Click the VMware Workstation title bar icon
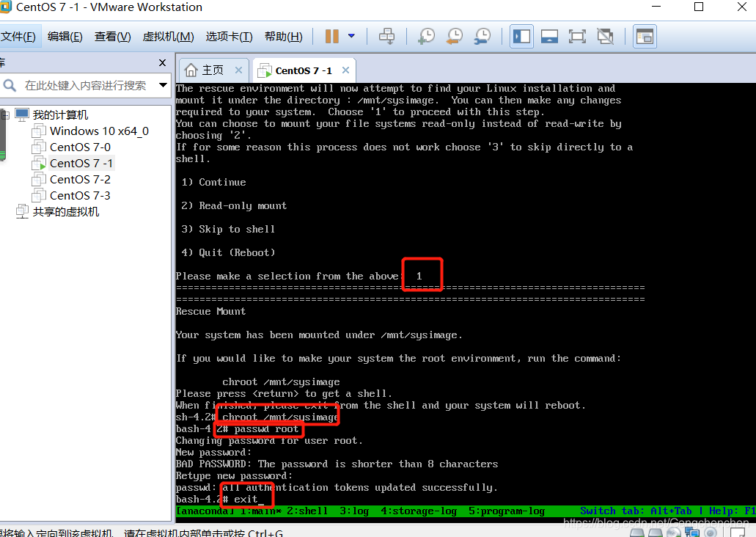The image size is (756, 537). (5, 7)
